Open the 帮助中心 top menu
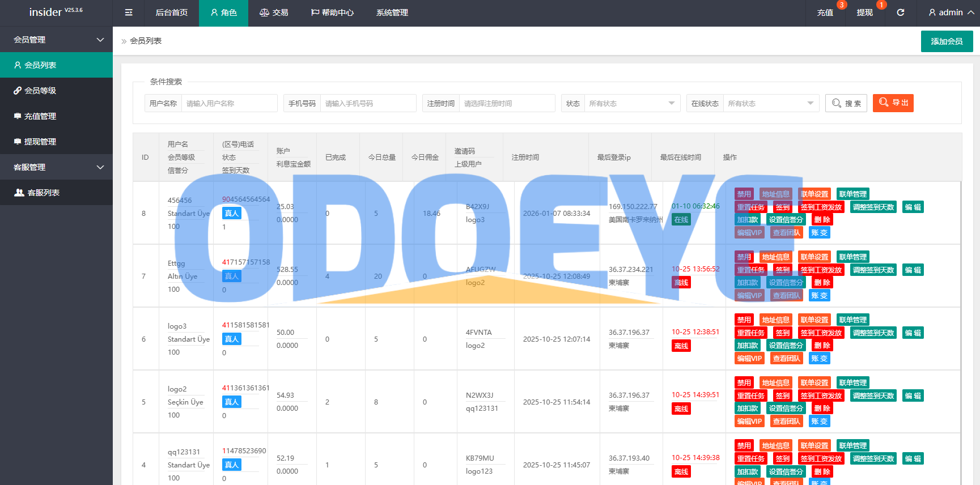The width and height of the screenshot is (980, 485). coord(332,12)
